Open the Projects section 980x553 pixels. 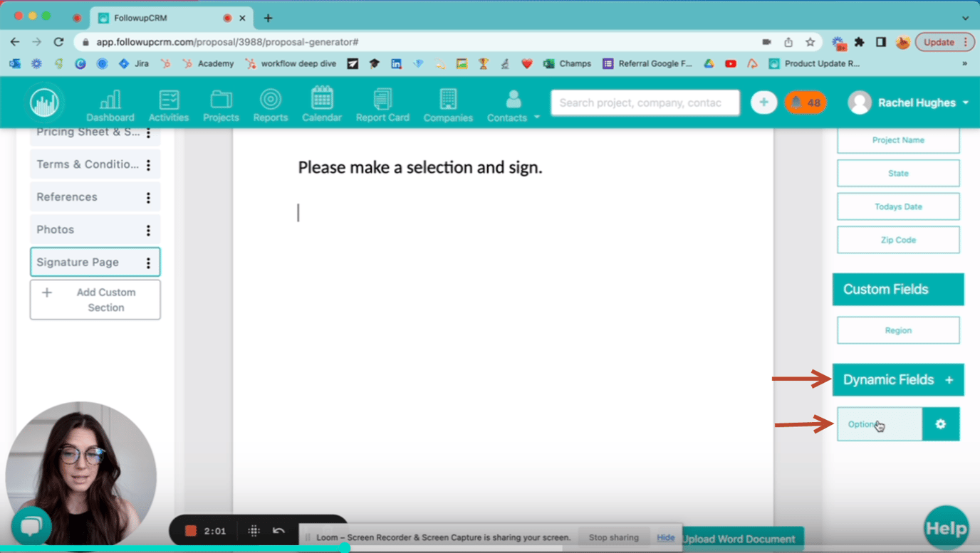pyautogui.click(x=221, y=105)
